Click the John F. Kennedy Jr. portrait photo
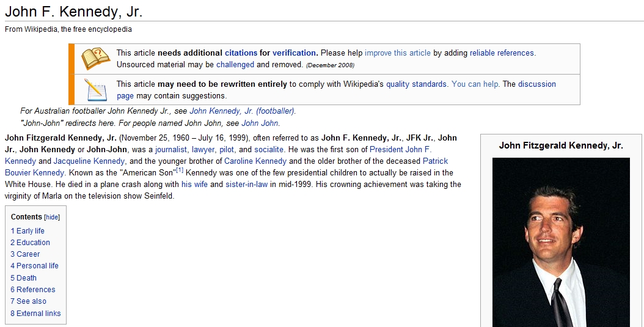This screenshot has height=327, width=644. coord(560,241)
